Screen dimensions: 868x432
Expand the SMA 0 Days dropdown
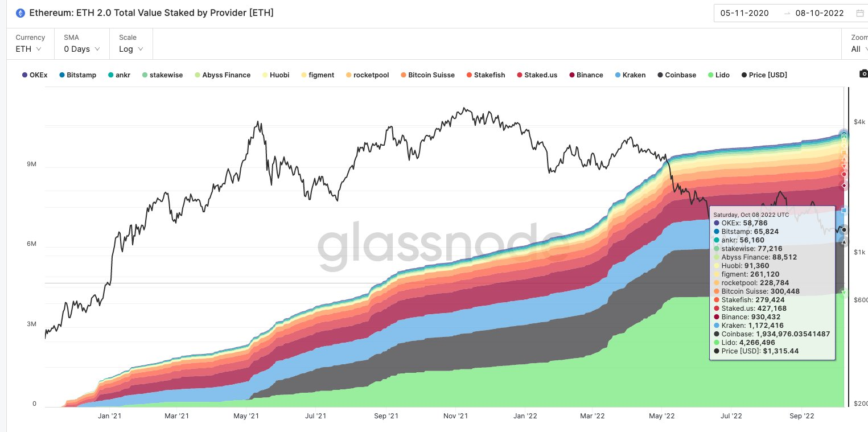click(82, 44)
